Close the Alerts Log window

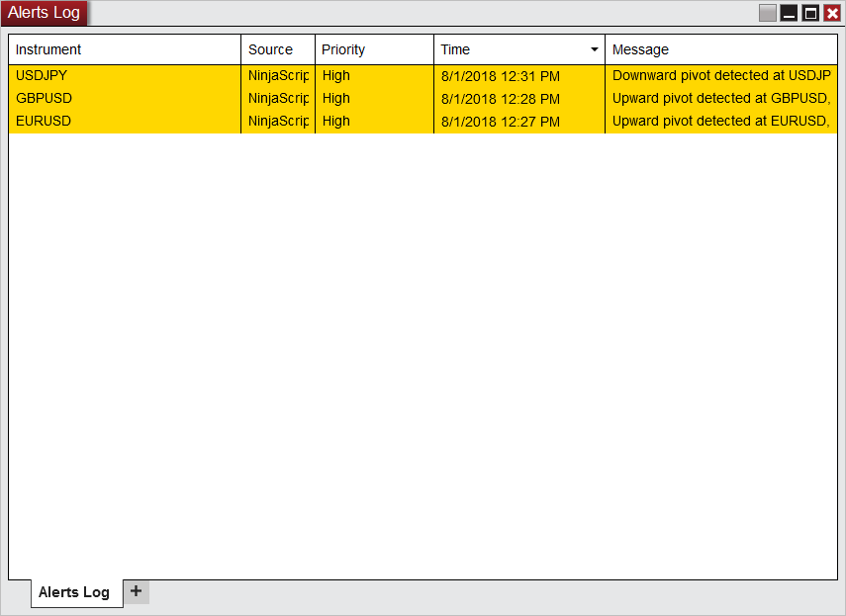[x=832, y=13]
